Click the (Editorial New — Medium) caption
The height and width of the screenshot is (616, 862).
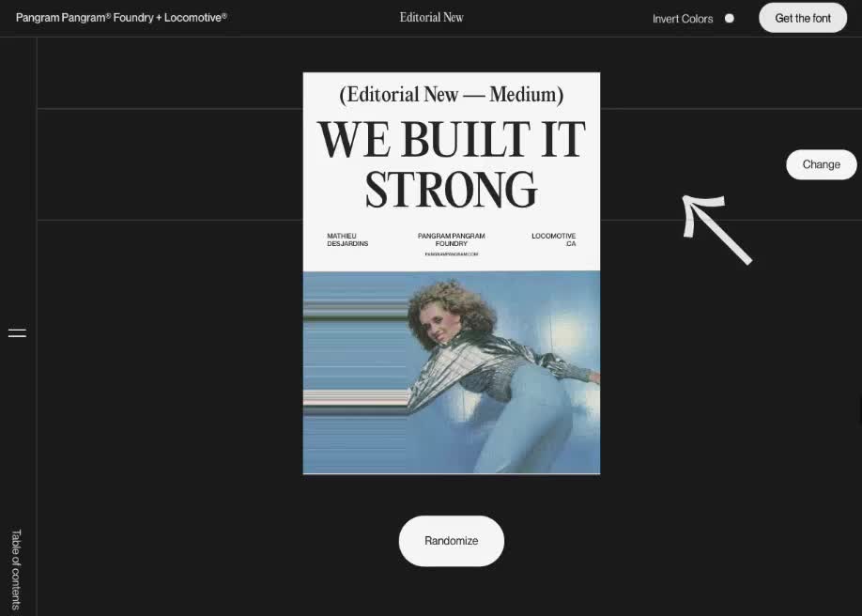coord(452,95)
